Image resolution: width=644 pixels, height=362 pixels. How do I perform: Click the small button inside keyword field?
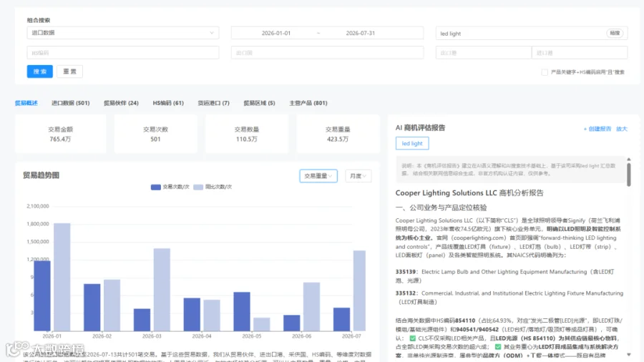[615, 33]
